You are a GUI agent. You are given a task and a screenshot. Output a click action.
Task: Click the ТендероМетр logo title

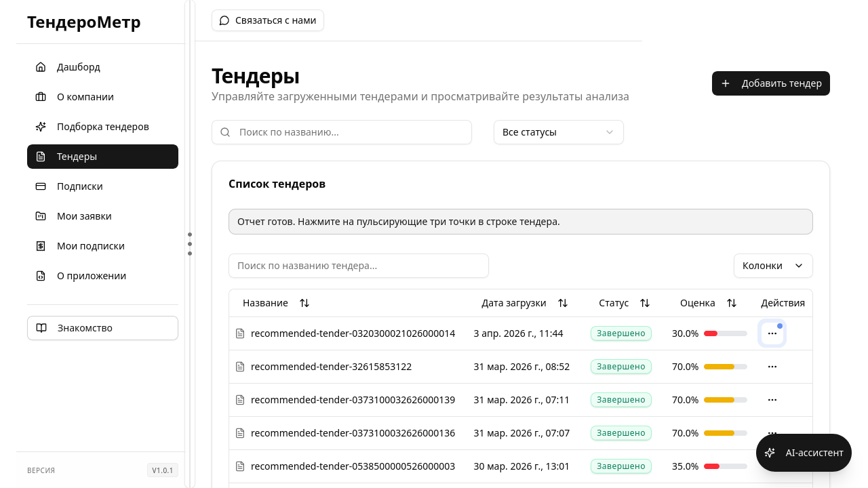pyautogui.click(x=84, y=22)
